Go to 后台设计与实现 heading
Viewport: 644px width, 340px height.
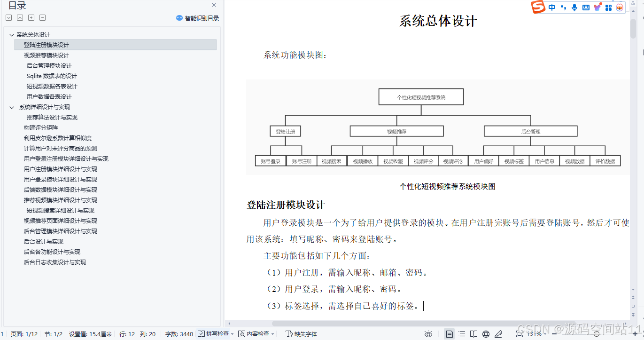click(44, 242)
